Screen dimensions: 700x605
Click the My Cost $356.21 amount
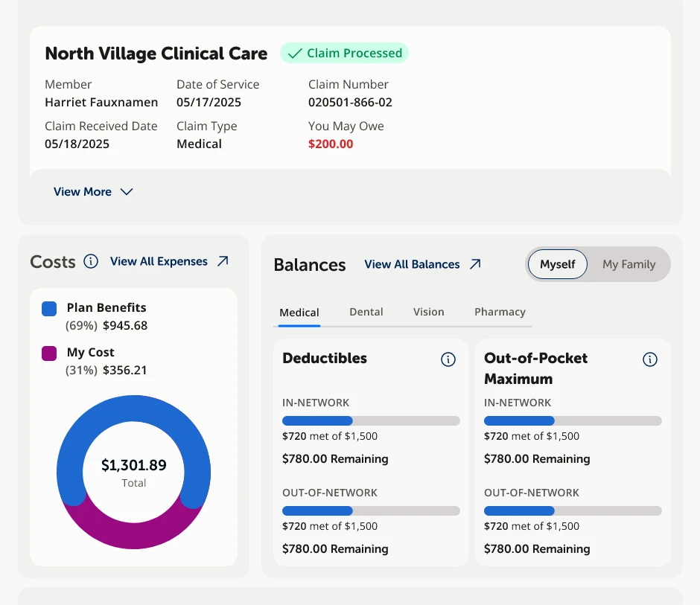point(125,371)
